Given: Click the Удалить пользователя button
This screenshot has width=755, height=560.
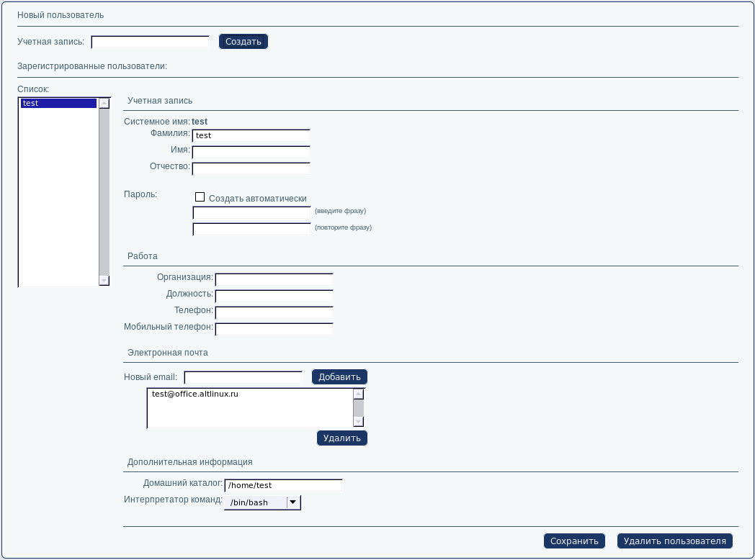Looking at the screenshot, I should click(674, 541).
